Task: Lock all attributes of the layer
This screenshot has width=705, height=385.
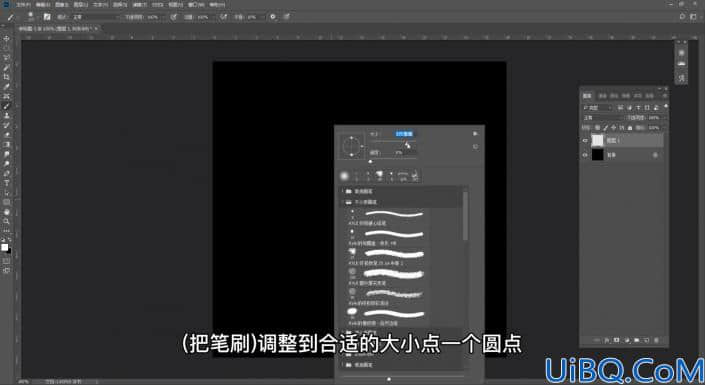Action: click(630, 128)
